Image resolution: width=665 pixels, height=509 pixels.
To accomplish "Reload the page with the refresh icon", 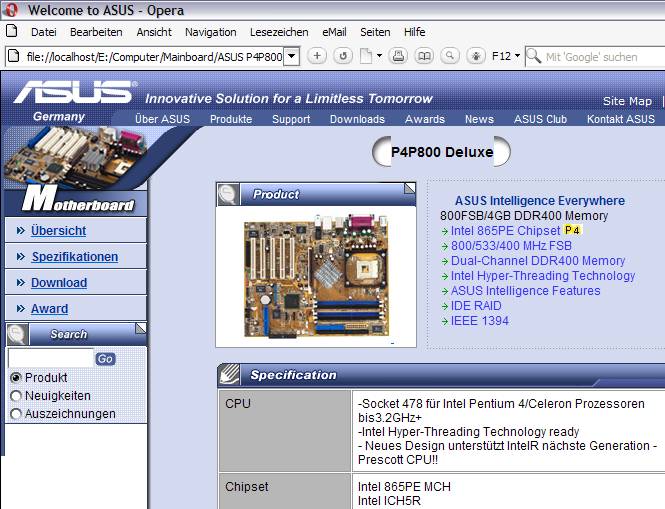I will pyautogui.click(x=343, y=56).
